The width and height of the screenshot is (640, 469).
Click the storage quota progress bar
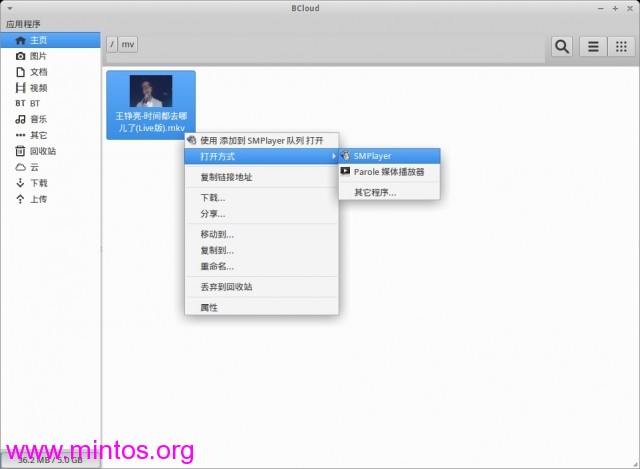click(50, 460)
